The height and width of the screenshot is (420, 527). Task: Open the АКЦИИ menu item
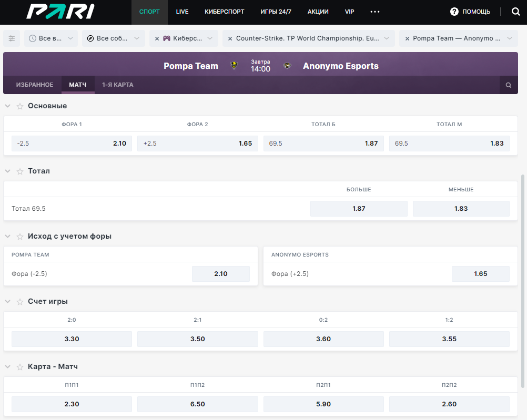coord(318,12)
